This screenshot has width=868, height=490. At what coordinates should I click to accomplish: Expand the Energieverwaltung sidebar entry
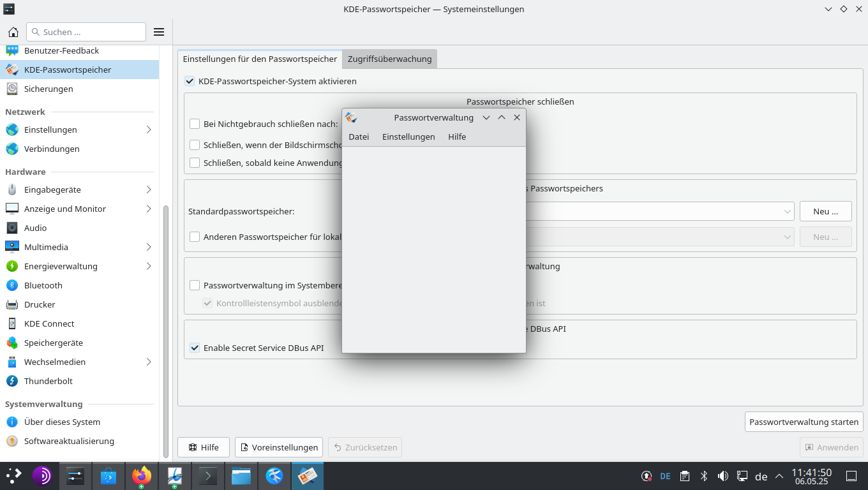(148, 266)
